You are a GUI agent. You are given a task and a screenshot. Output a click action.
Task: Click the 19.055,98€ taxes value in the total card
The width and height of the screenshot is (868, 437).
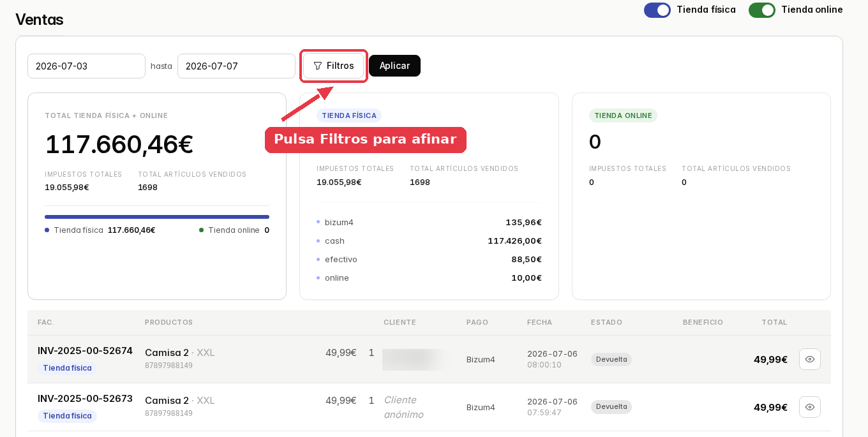click(x=66, y=188)
